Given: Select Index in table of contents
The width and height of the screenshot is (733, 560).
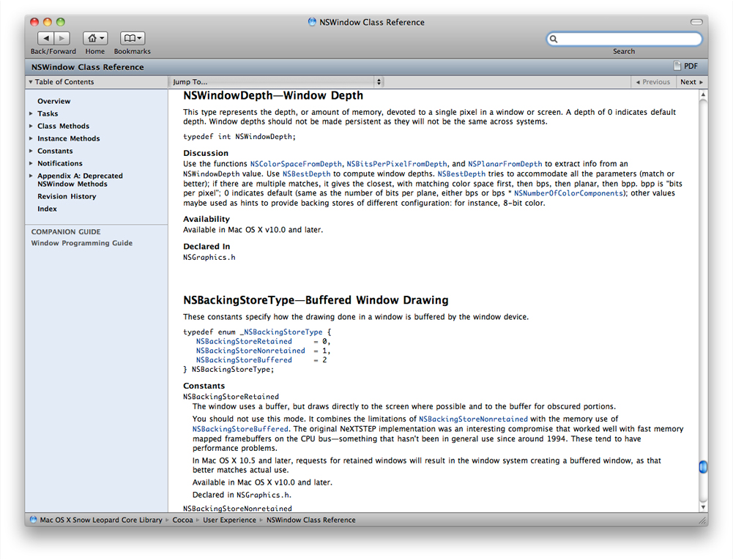Looking at the screenshot, I should click(x=47, y=209).
